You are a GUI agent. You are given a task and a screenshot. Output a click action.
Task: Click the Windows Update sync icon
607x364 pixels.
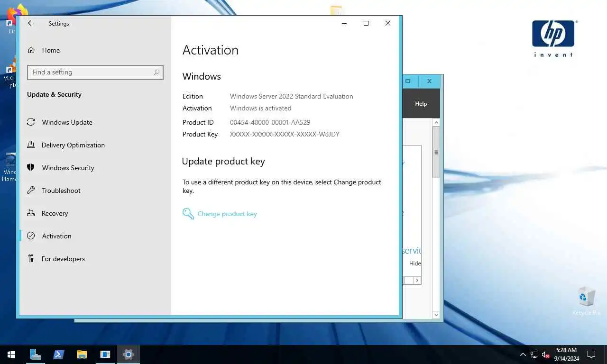pyautogui.click(x=31, y=122)
